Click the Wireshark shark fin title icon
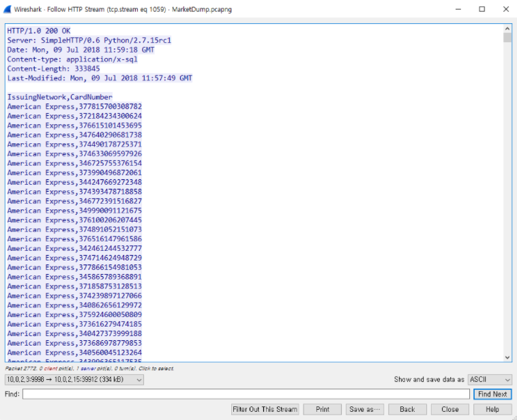 point(8,10)
